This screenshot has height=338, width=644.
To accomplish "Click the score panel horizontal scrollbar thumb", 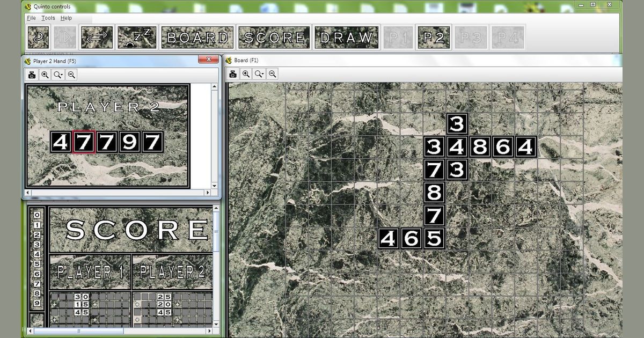I will (78, 331).
